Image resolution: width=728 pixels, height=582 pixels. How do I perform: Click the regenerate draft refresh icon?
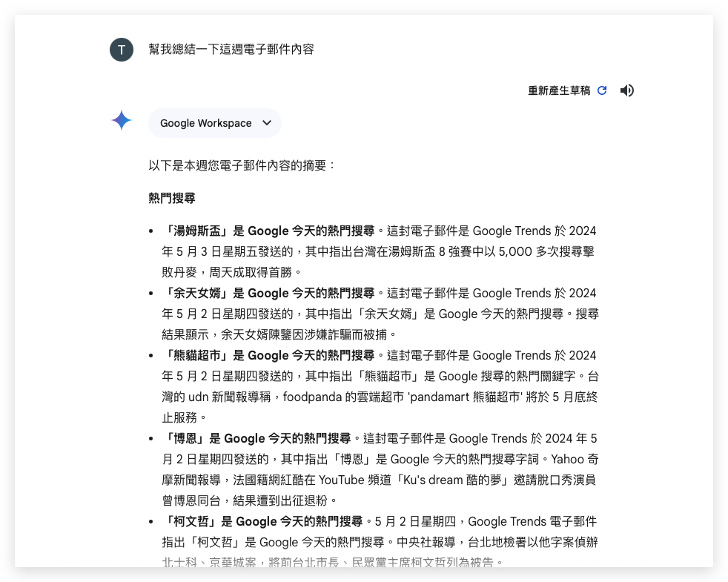coord(602,90)
